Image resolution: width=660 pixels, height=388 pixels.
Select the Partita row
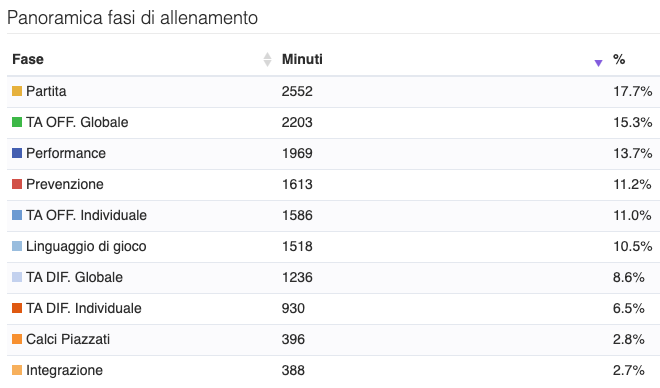pos(333,91)
